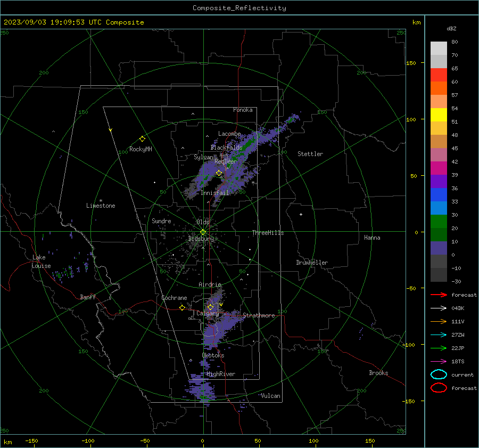Select the 36 dBZ purple swatch
The image size is (479, 448).
point(439,181)
